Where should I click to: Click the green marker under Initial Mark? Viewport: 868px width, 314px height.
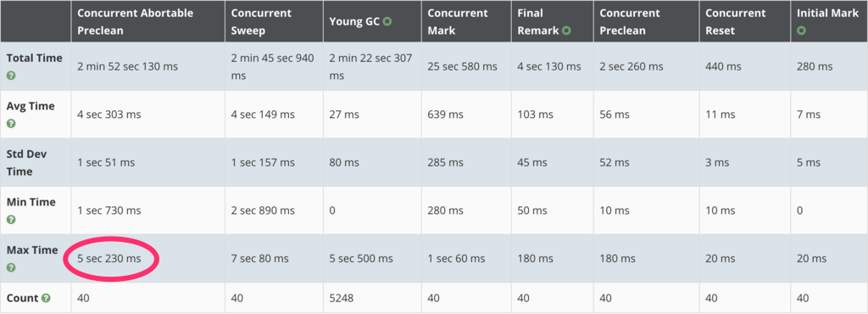pos(801,31)
